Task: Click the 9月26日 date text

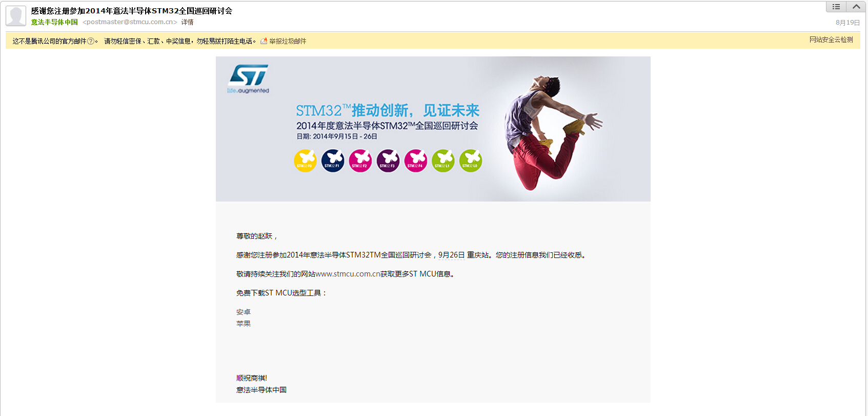Action: pos(451,255)
